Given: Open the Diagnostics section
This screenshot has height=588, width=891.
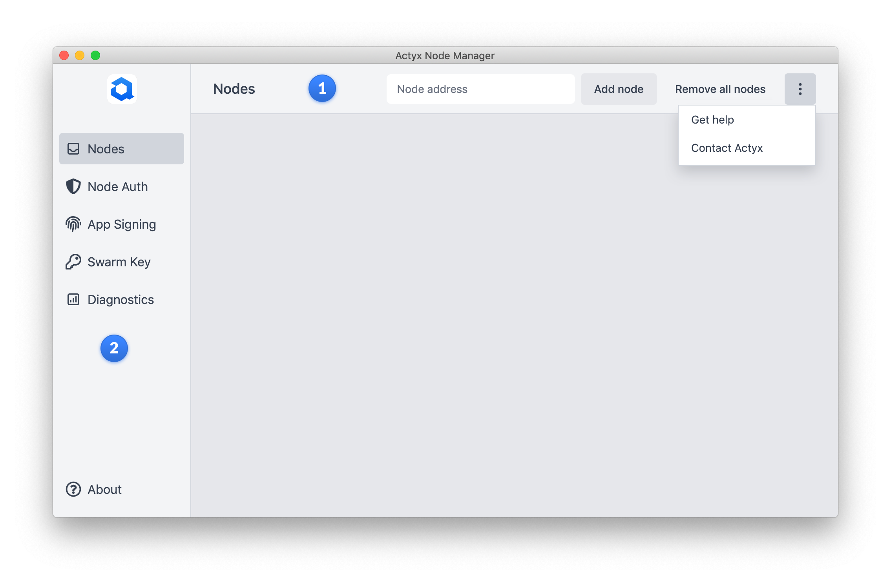Looking at the screenshot, I should (121, 299).
